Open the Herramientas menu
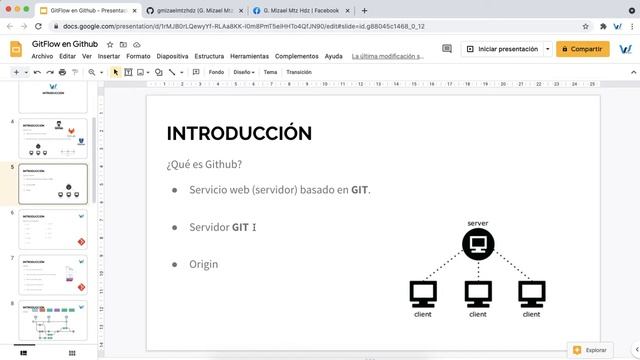Viewport: 640px width, 360px height. tap(249, 56)
